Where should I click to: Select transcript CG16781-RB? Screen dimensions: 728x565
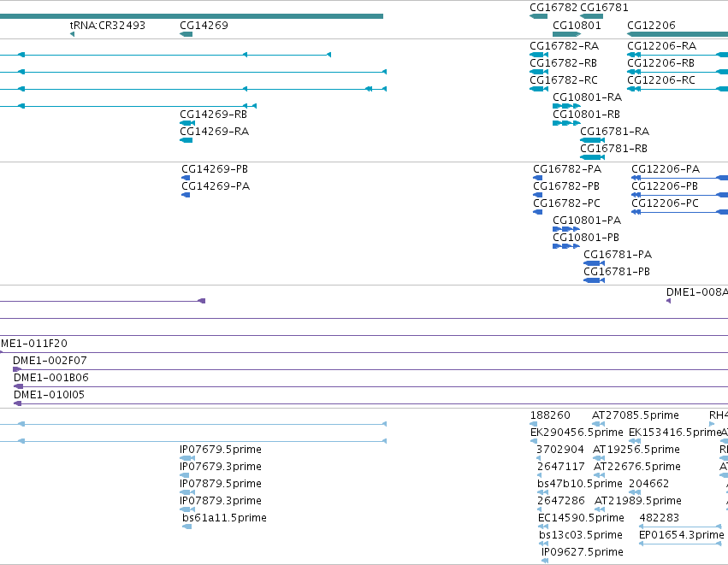tap(613, 149)
